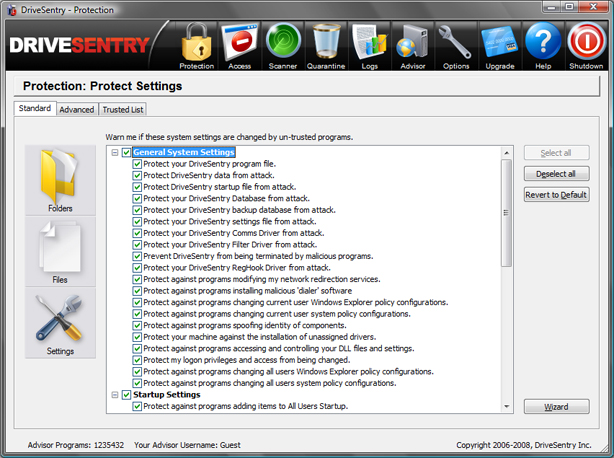
Task: Select DLL files and settings row text
Action: click(x=278, y=348)
